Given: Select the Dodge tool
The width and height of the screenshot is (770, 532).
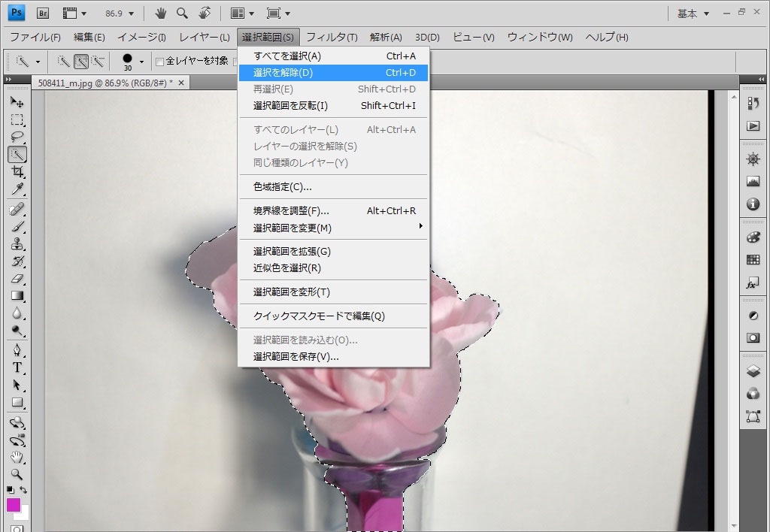Looking at the screenshot, I should click(17, 331).
